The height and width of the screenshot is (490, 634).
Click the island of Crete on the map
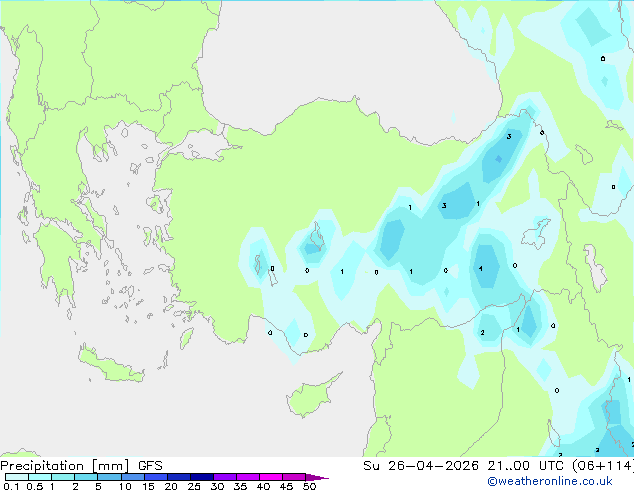111,364
